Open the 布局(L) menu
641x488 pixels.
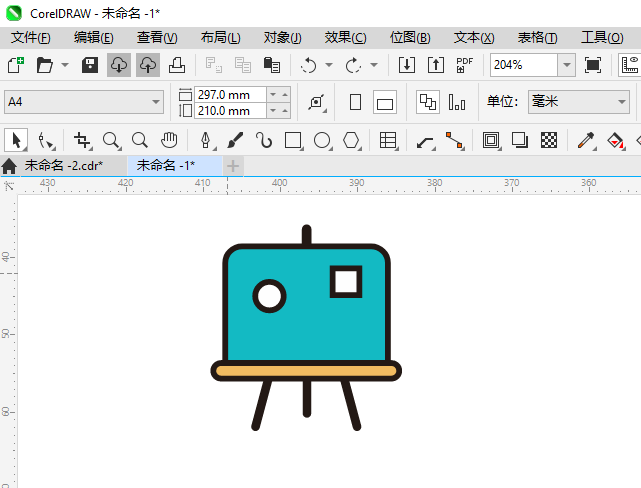coord(221,38)
